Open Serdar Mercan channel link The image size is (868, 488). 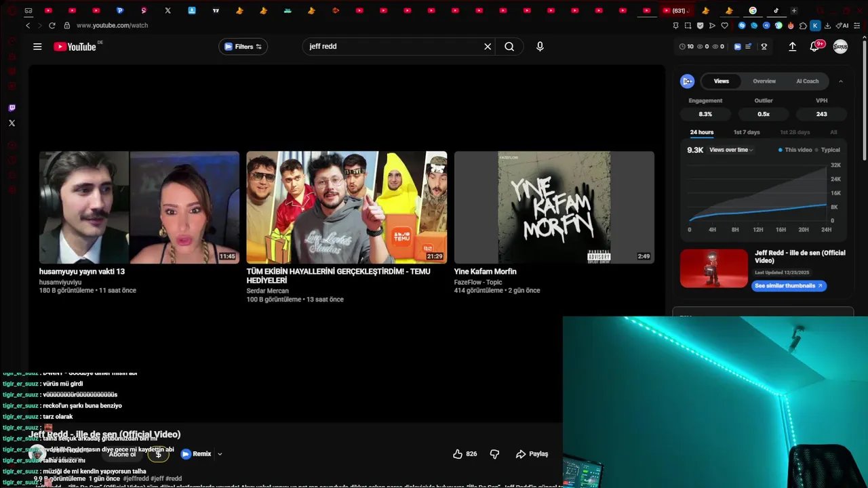(267, 291)
